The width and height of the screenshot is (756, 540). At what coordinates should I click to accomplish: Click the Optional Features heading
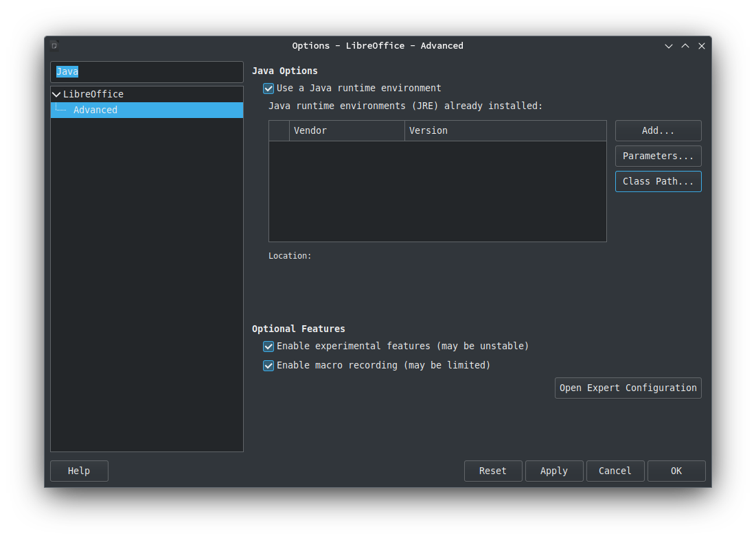[x=299, y=329]
